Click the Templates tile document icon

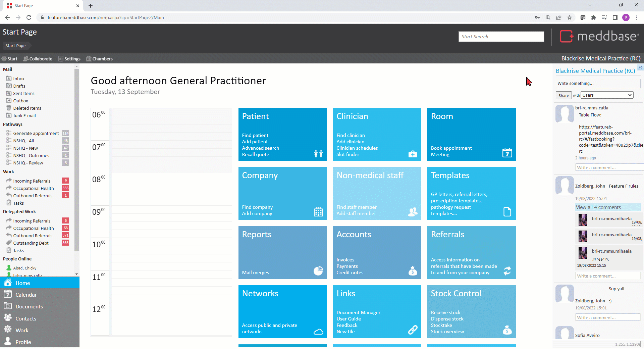coord(507,212)
